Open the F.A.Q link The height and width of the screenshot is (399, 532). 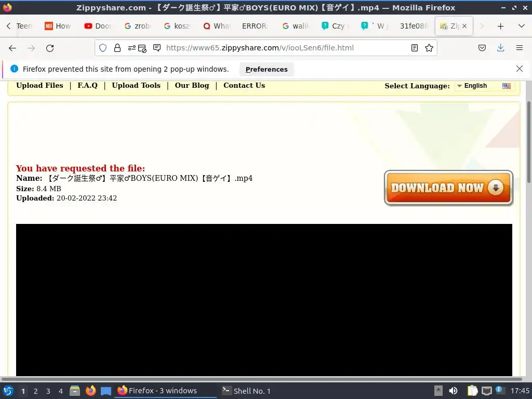87,86
